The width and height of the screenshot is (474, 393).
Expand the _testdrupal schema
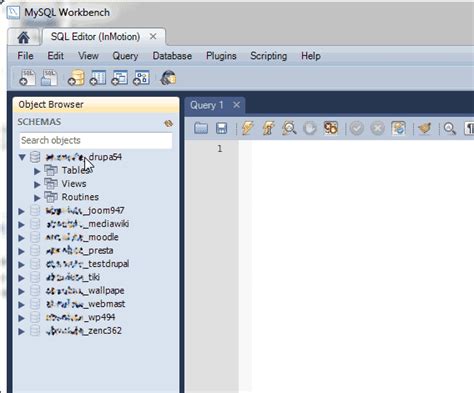21,264
